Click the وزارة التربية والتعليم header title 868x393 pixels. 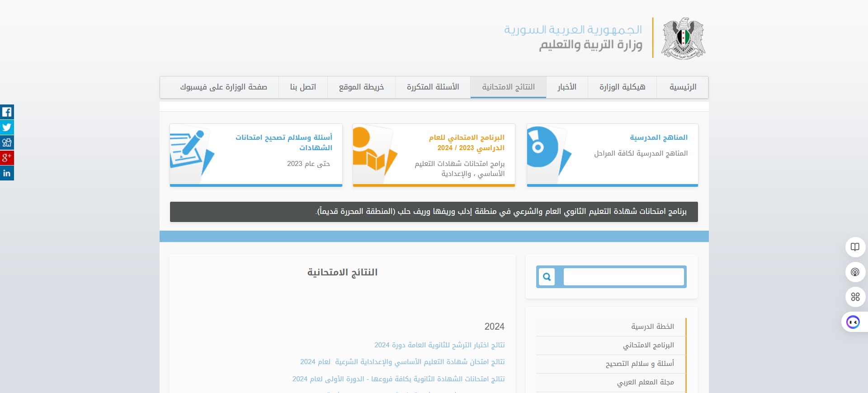pyautogui.click(x=590, y=45)
